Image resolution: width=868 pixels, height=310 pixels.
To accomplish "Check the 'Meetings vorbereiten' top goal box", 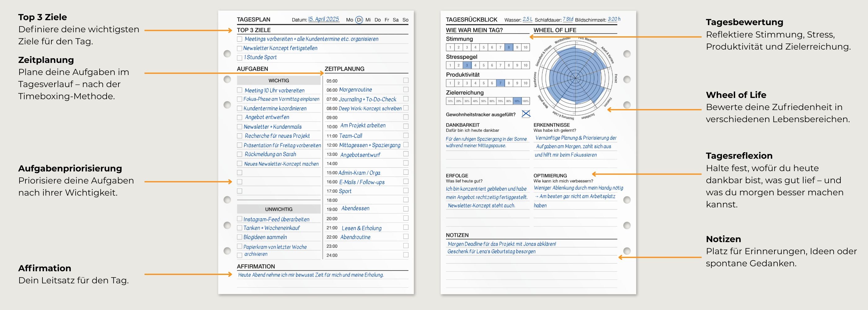I will (240, 39).
